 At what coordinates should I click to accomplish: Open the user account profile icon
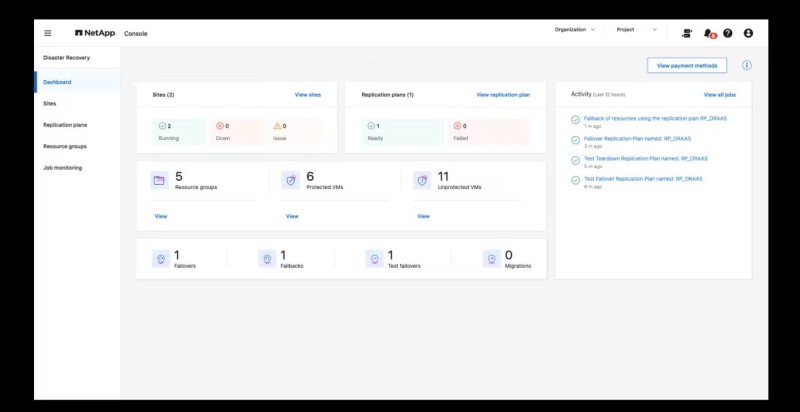(x=748, y=32)
